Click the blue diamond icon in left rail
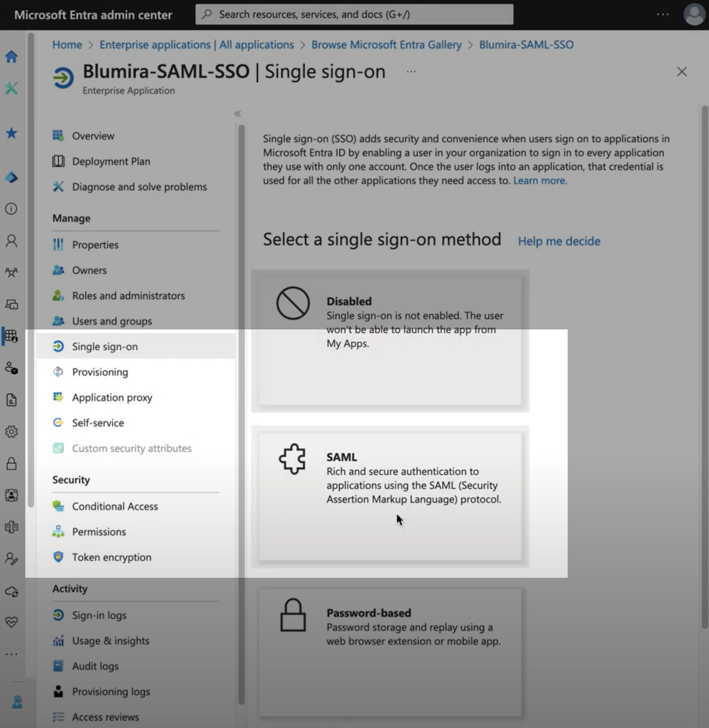Viewport: 709px width, 728px height. pyautogui.click(x=11, y=177)
